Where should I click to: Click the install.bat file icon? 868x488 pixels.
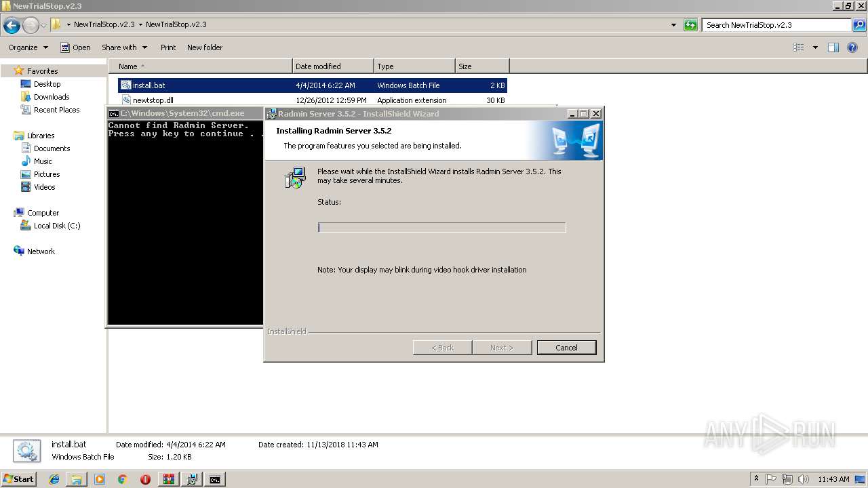pyautogui.click(x=126, y=85)
